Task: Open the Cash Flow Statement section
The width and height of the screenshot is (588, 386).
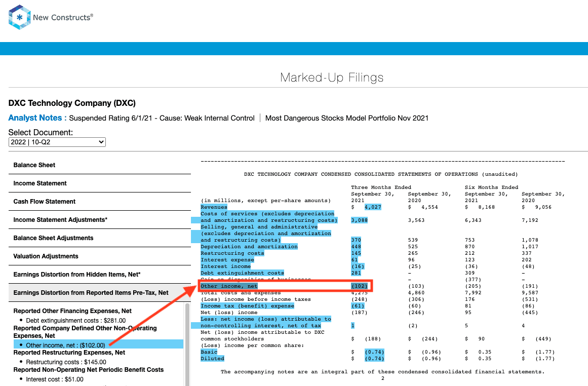Action: click(x=100, y=202)
